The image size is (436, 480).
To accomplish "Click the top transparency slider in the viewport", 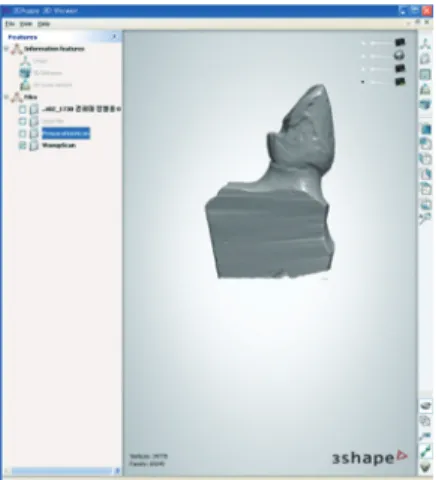I will click(381, 43).
